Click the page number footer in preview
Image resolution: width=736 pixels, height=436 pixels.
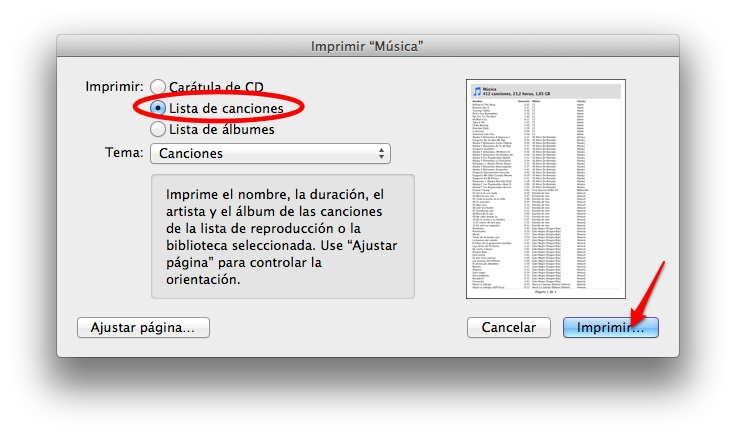pos(545,292)
